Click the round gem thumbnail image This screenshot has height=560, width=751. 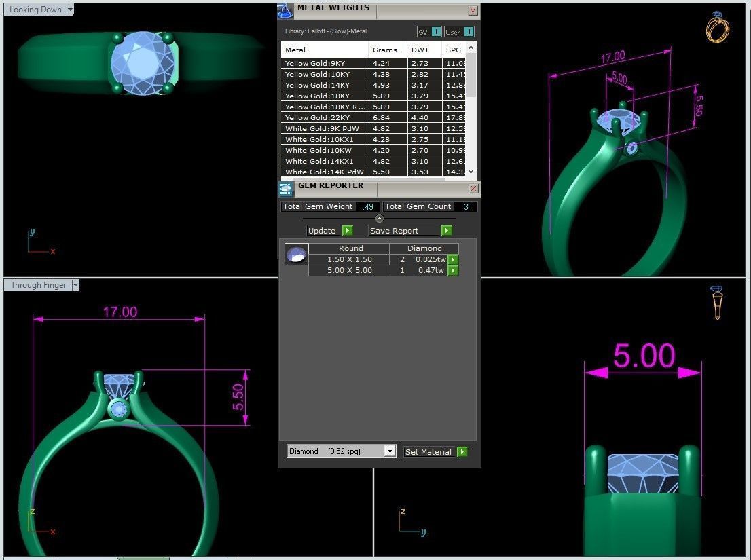[x=297, y=254]
